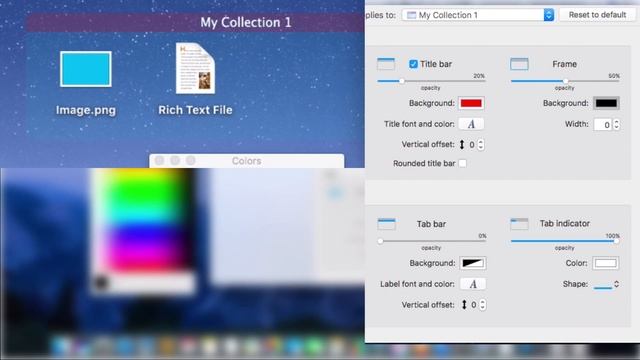Open the Image.png file icon
The image size is (640, 360).
click(x=86, y=69)
